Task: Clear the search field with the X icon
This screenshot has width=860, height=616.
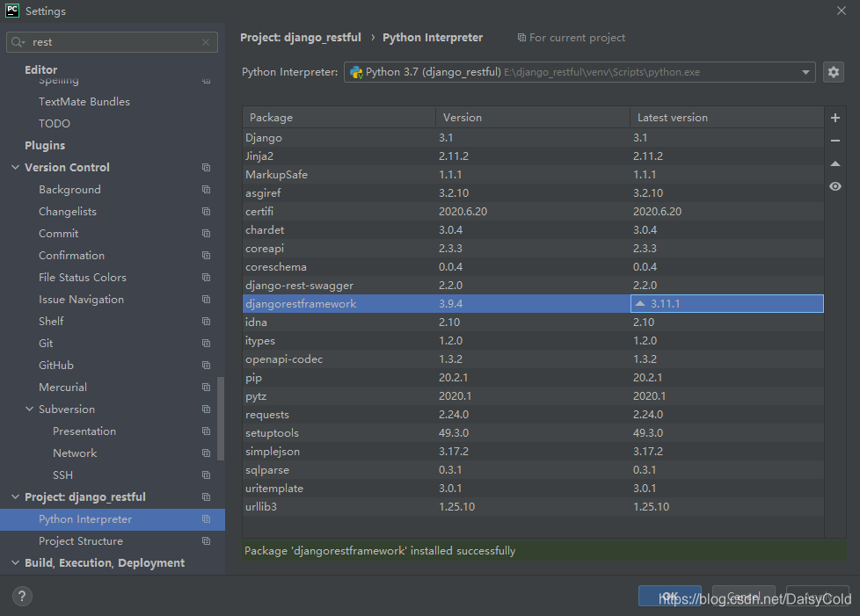Action: (x=206, y=42)
